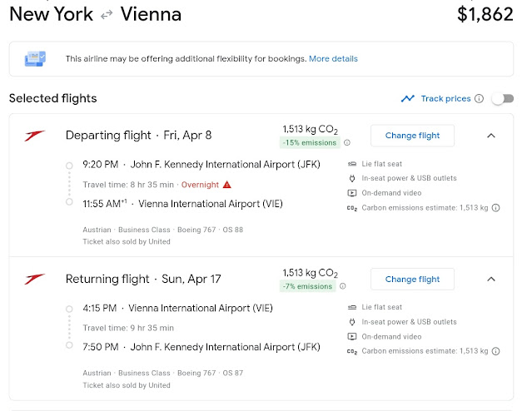Click the returning Austrian airline logo
The width and height of the screenshot is (532, 411).
click(35, 279)
